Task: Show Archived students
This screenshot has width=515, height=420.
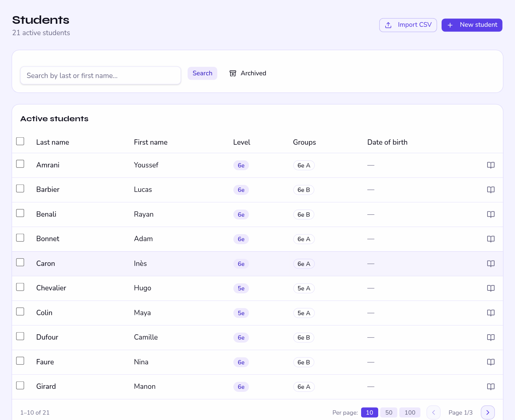Action: [248, 73]
